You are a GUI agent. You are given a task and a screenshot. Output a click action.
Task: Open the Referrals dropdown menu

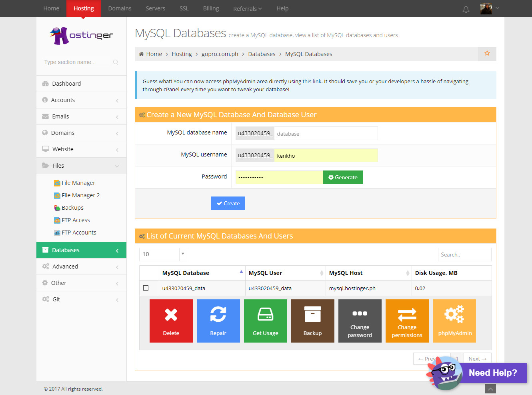pyautogui.click(x=248, y=8)
